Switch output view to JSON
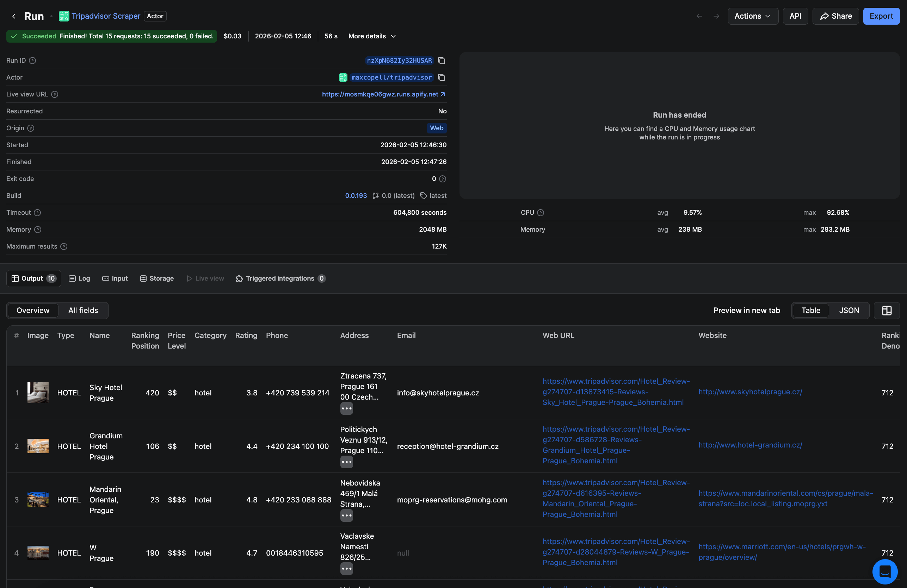Image resolution: width=907 pixels, height=588 pixels. 849,311
